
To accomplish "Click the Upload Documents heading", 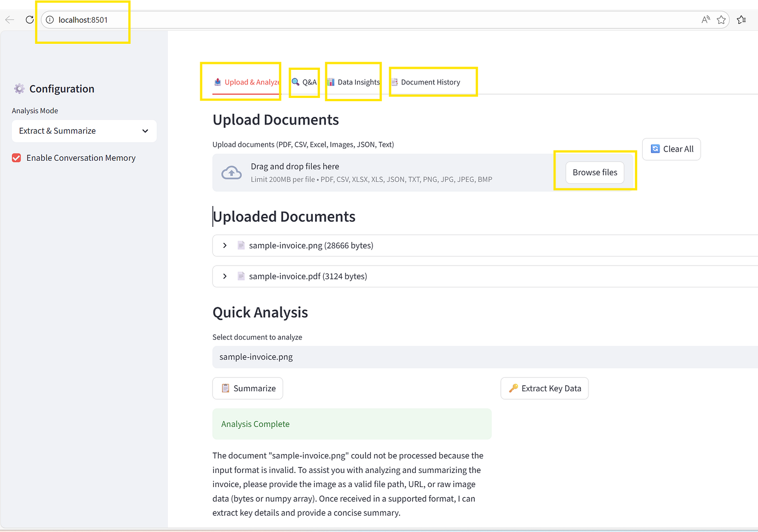I will (x=276, y=120).
